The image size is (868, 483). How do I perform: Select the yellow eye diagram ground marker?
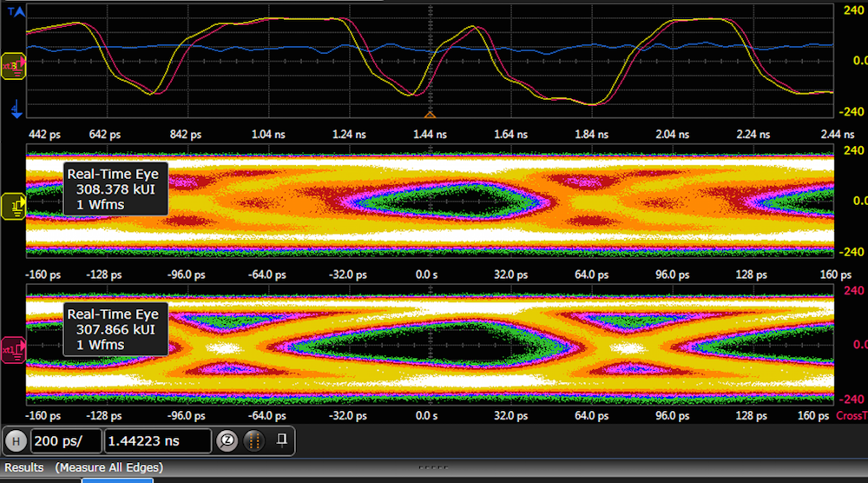click(x=16, y=205)
